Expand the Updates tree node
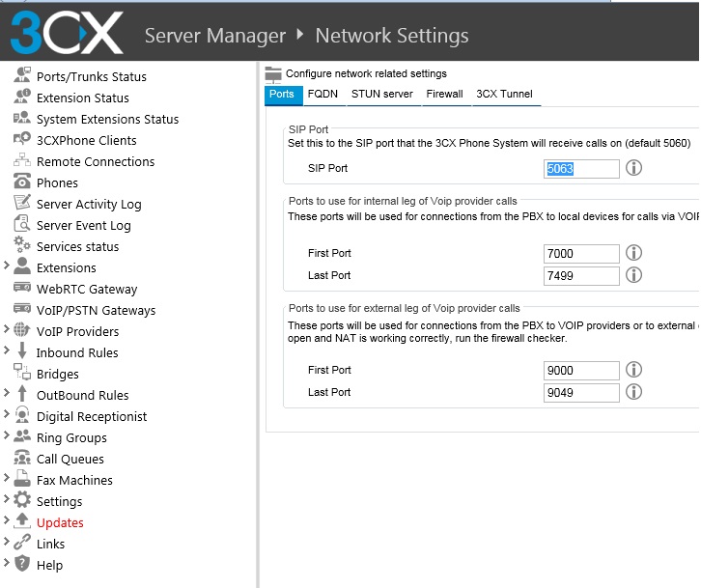 6,520
